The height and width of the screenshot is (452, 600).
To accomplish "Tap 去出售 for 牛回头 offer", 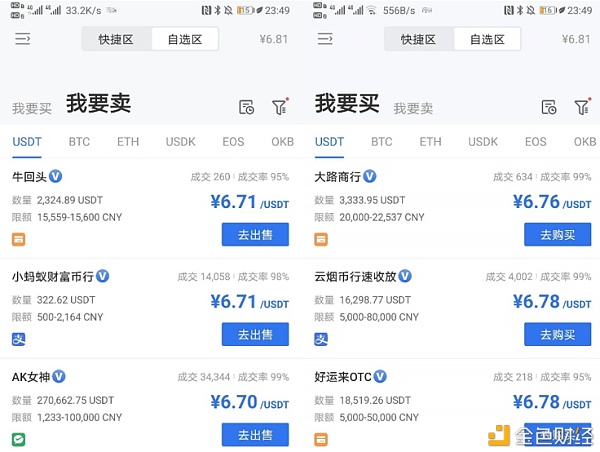I will [255, 234].
